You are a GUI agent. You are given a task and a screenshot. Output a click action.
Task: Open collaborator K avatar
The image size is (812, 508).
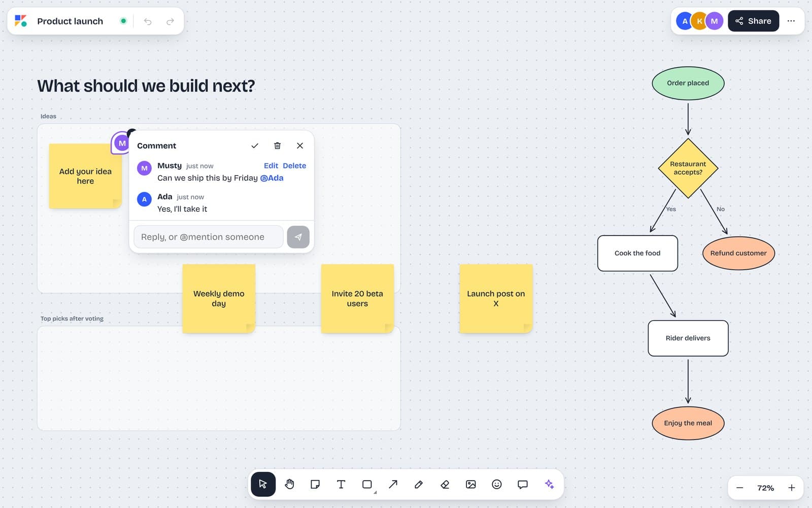(x=699, y=21)
